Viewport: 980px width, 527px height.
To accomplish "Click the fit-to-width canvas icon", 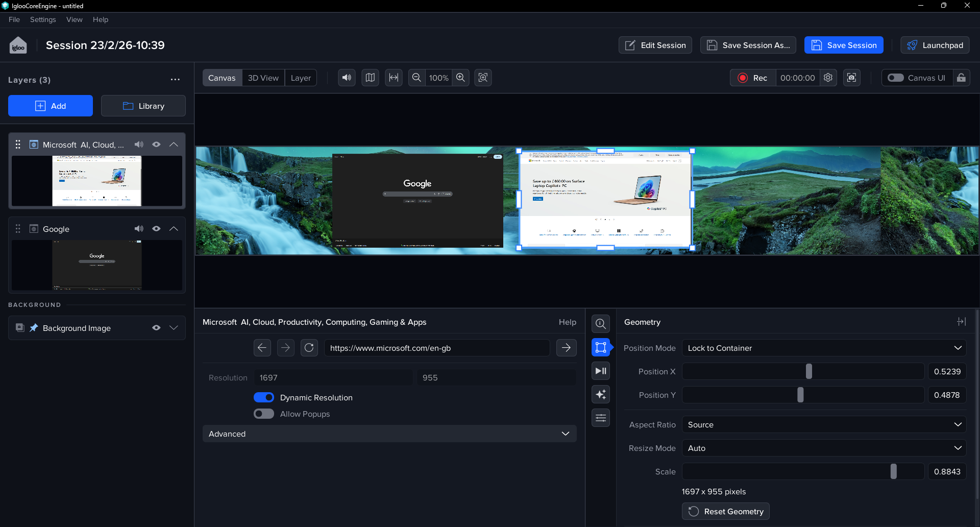I will coord(394,78).
